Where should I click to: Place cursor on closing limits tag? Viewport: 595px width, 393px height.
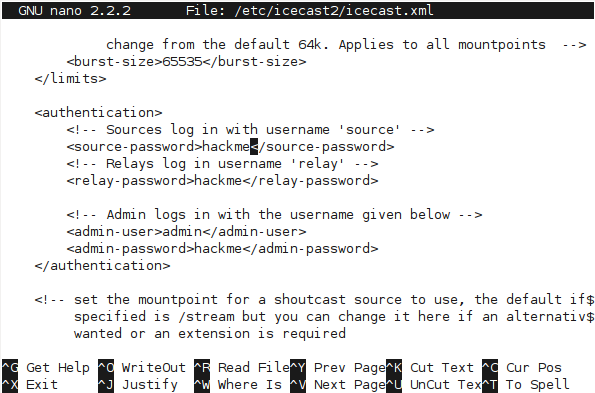point(70,79)
